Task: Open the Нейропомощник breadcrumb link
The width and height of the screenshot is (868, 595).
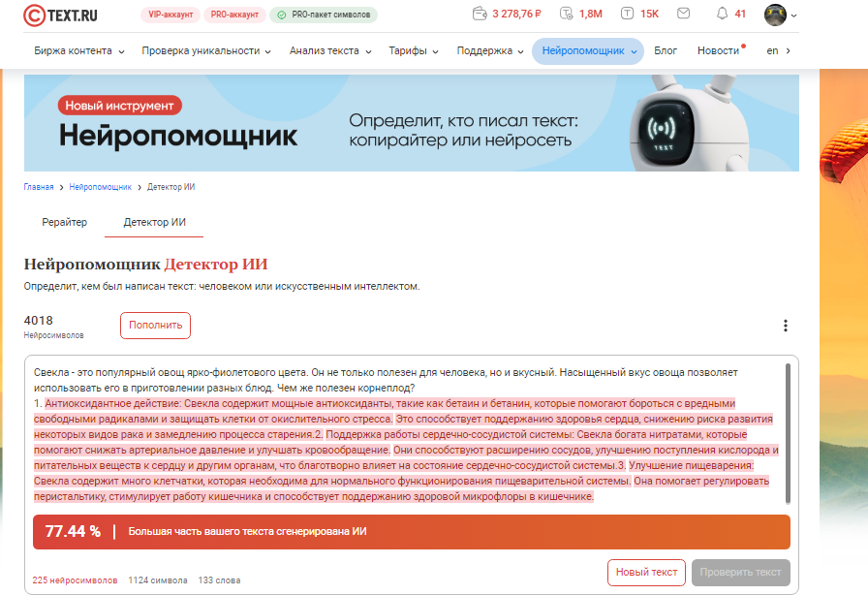Action: tap(100, 187)
